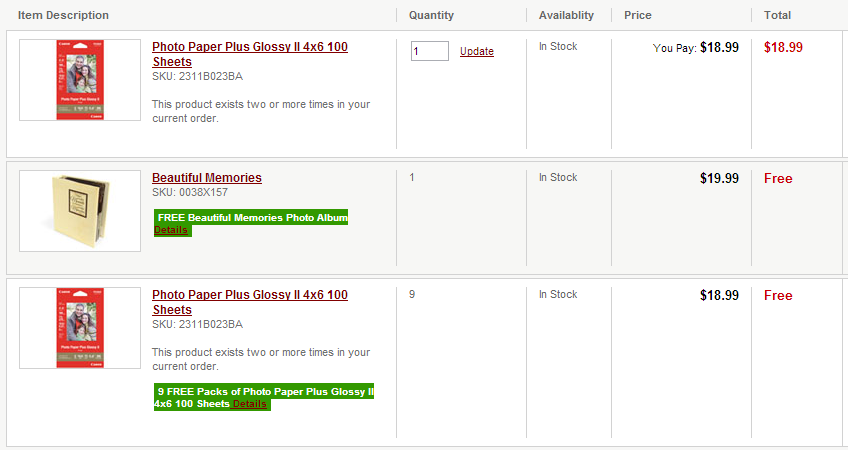Screen dimensions: 848x450
Task: Click the $19.99 price of Beautiful Memories
Action: (x=719, y=178)
